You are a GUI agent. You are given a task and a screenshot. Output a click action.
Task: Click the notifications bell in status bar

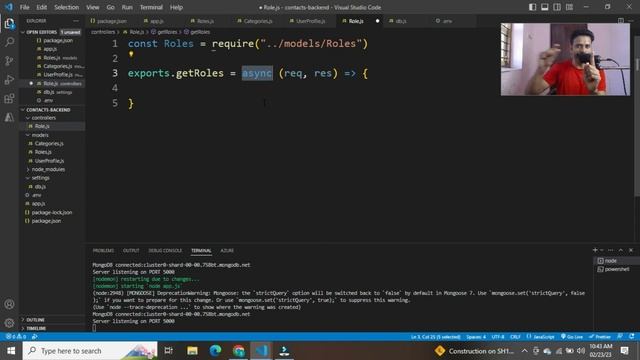[632, 336]
